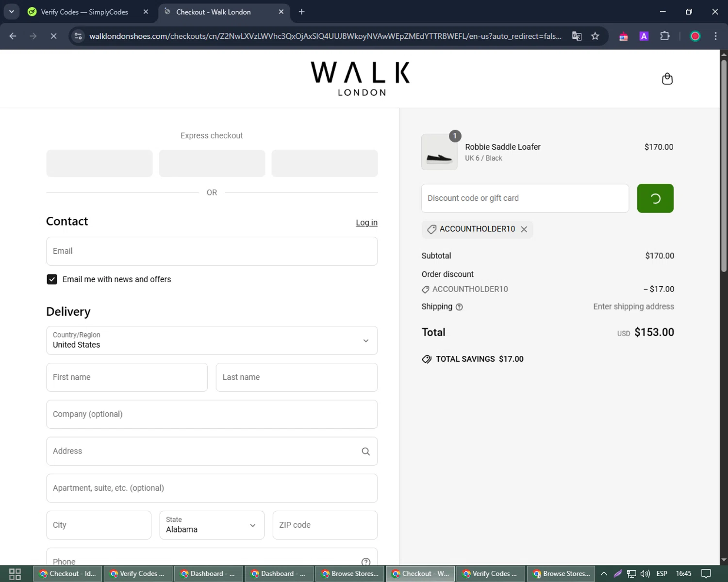
Task: Click the first express checkout button placeholder
Action: pos(99,163)
